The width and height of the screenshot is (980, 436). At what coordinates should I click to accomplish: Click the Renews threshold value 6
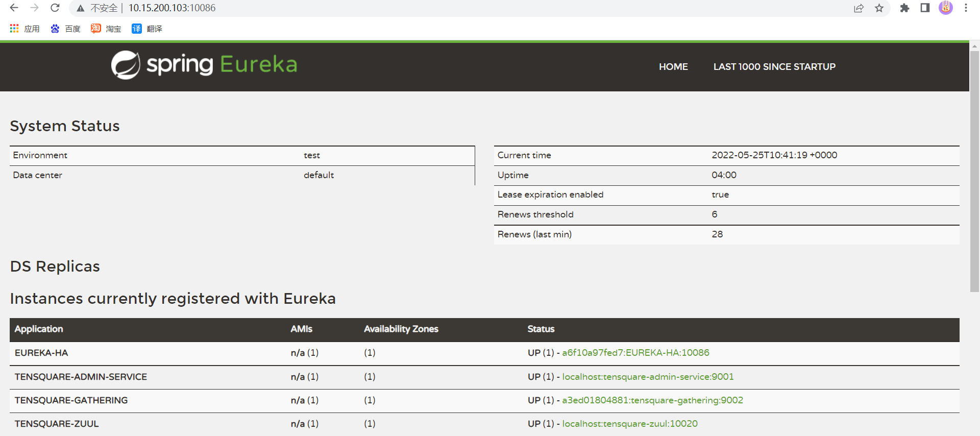715,214
